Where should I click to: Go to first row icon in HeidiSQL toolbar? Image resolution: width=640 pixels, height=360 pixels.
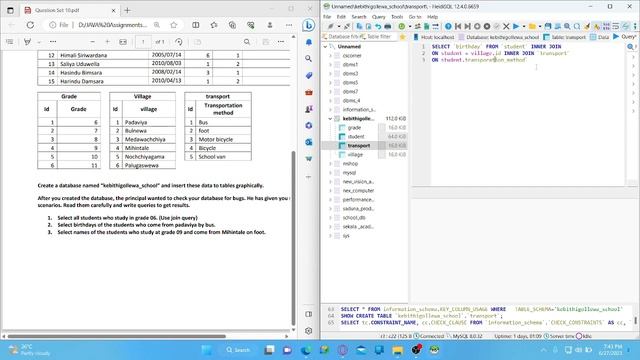458,27
